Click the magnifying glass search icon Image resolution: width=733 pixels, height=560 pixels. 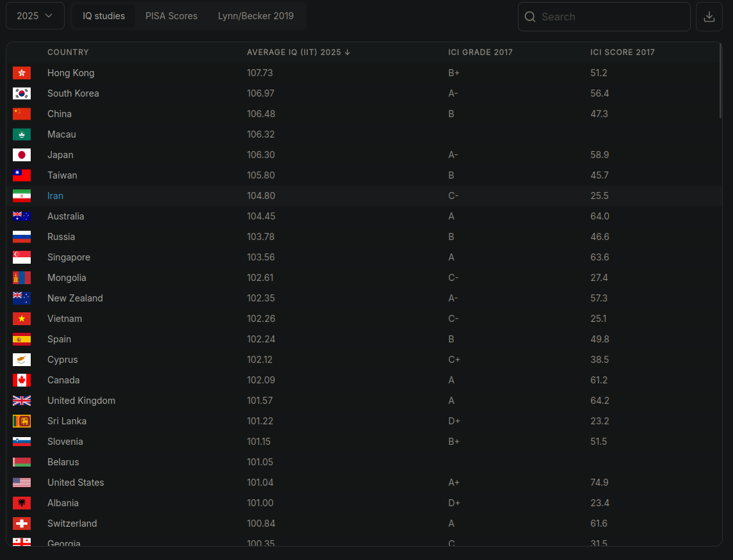pos(529,17)
